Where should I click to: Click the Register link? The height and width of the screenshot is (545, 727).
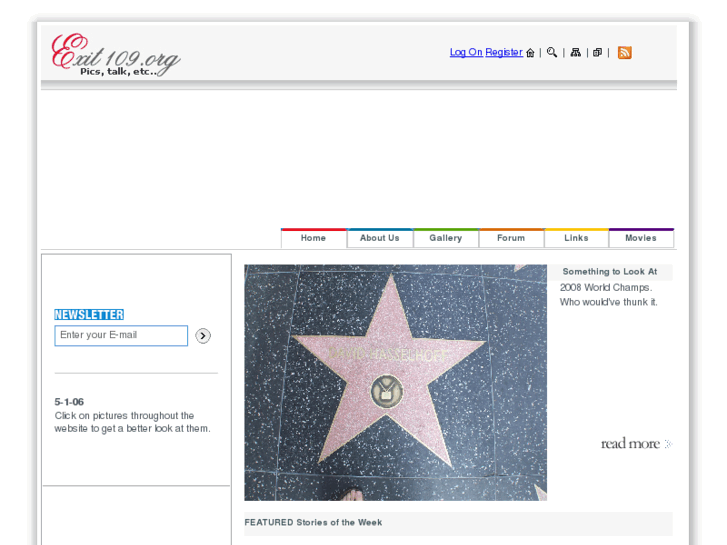click(x=504, y=52)
